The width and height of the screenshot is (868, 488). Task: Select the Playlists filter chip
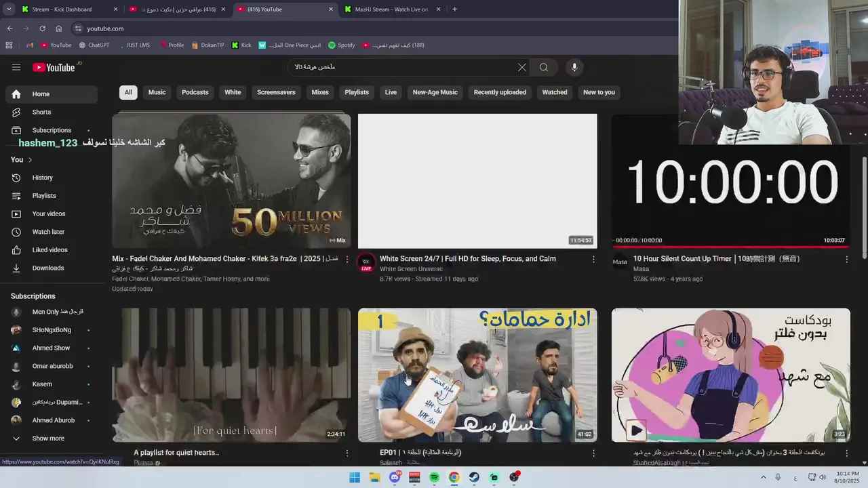(357, 92)
